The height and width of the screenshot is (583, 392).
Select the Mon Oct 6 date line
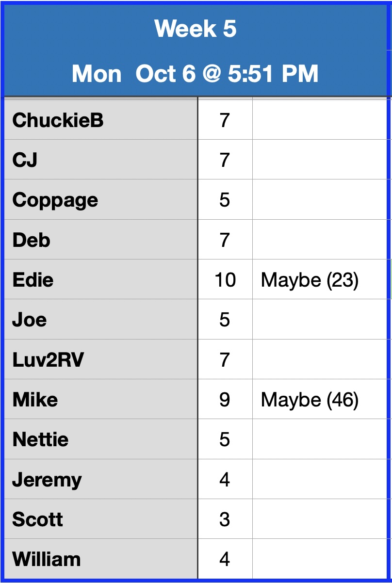coord(195,74)
